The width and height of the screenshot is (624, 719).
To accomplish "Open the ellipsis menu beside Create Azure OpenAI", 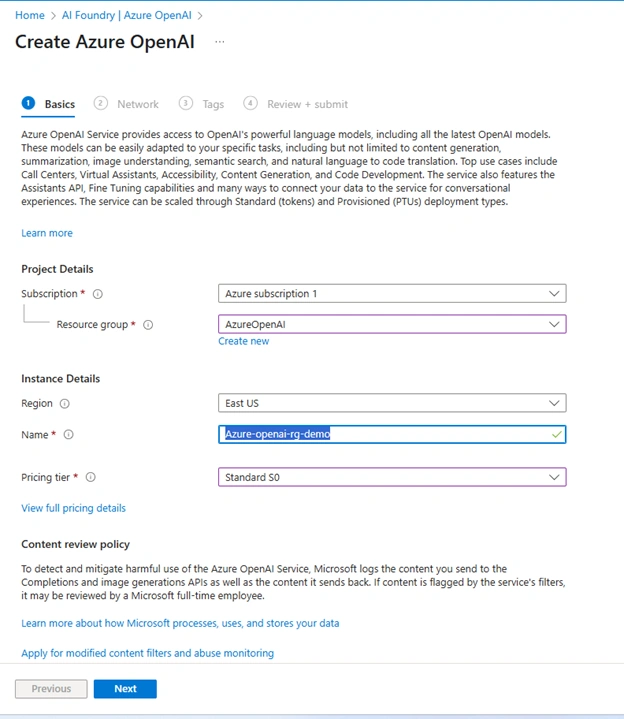I will (x=220, y=42).
